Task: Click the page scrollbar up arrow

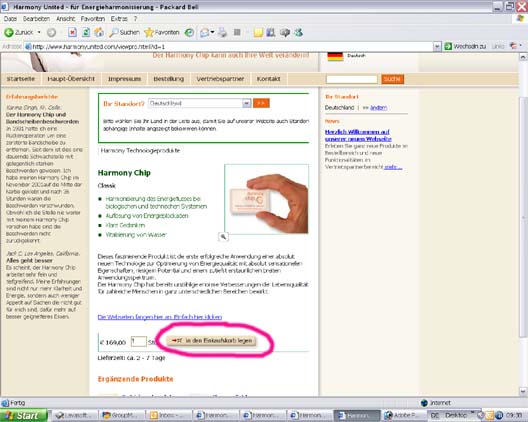Action: 523,57
